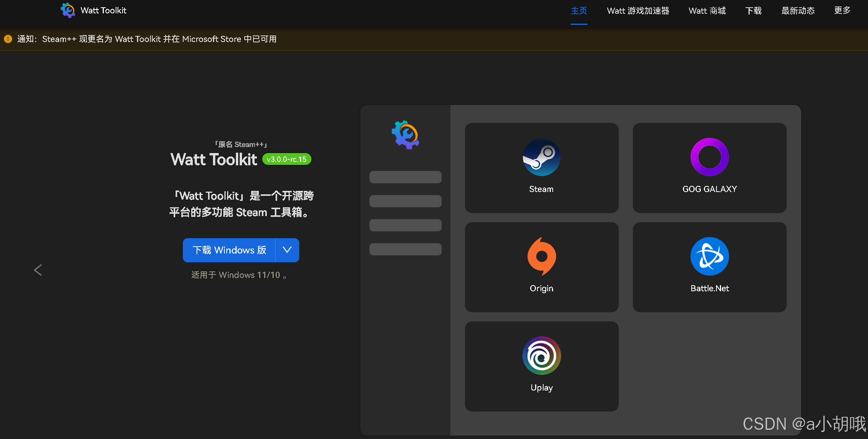Image resolution: width=868 pixels, height=439 pixels.
Task: Open the 最新动态 navigation link
Action: 798,11
